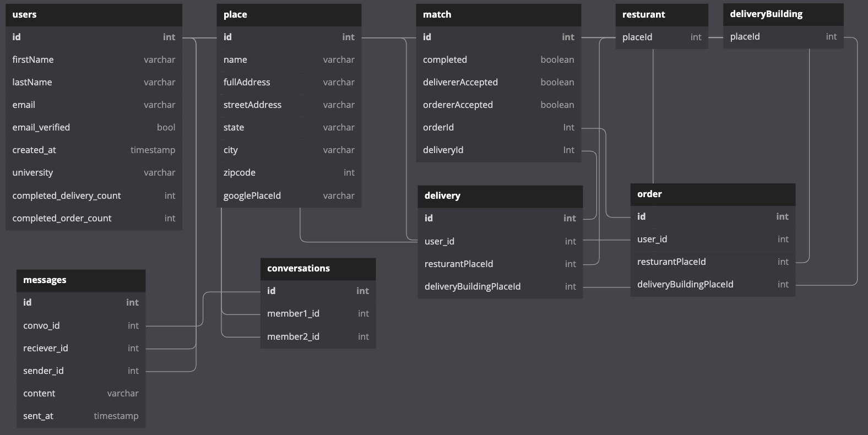
Task: Select id row in users table
Action: [x=94, y=37]
